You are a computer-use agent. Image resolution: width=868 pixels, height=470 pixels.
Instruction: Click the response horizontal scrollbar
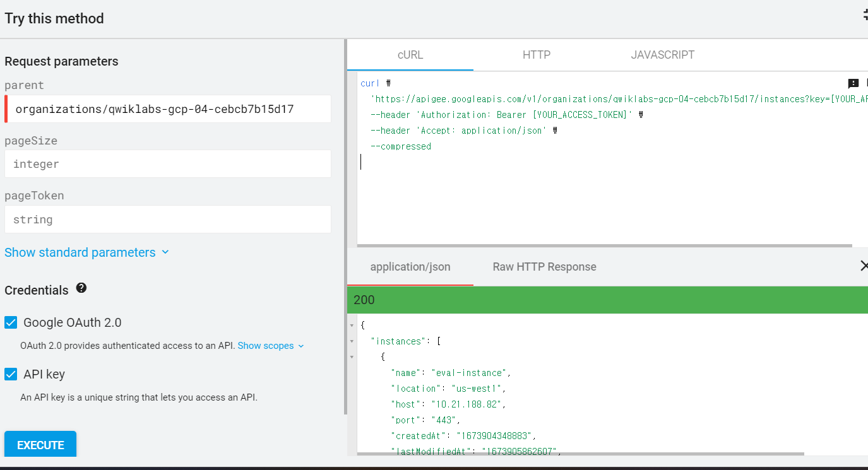click(581, 454)
